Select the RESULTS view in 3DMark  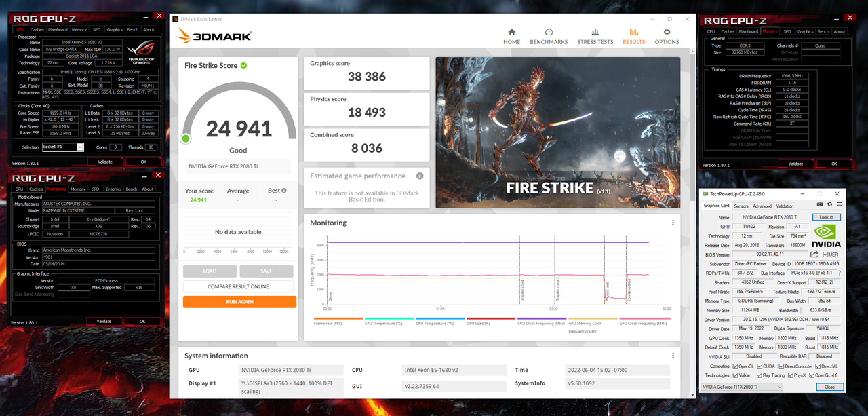pos(633,36)
